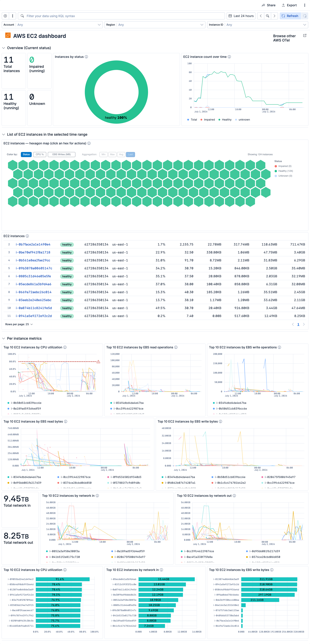Select Max aggregation
This screenshot has height=644, width=310.
[112, 155]
